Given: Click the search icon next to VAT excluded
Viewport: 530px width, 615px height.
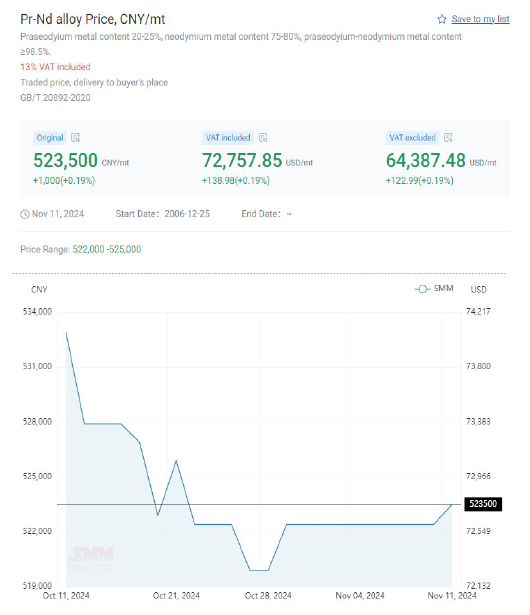Looking at the screenshot, I should 448,138.
